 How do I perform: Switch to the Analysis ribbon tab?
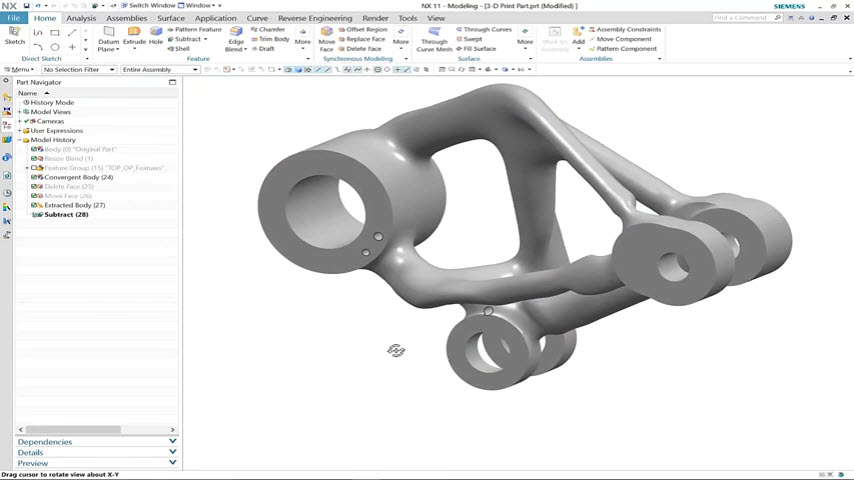point(81,18)
